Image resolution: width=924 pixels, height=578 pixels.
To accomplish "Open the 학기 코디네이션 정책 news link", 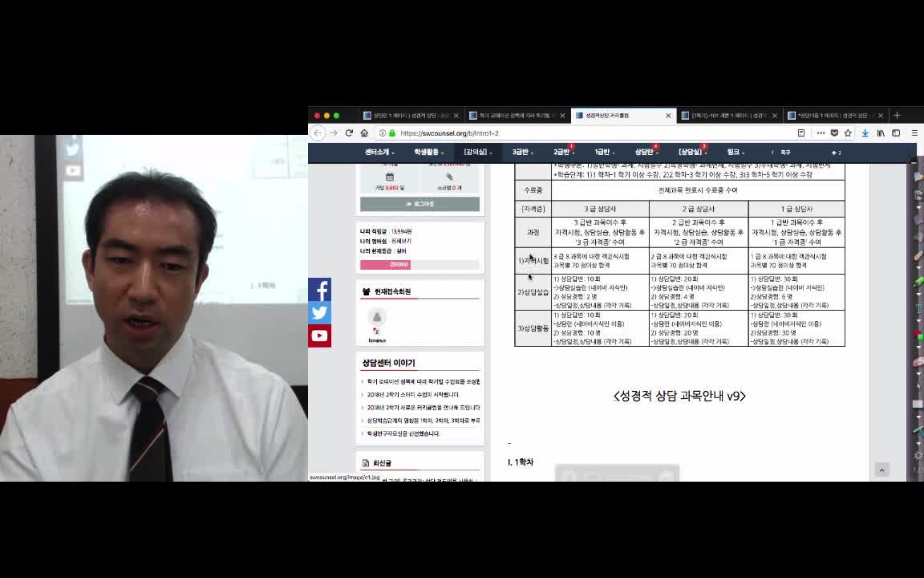I will (423, 381).
